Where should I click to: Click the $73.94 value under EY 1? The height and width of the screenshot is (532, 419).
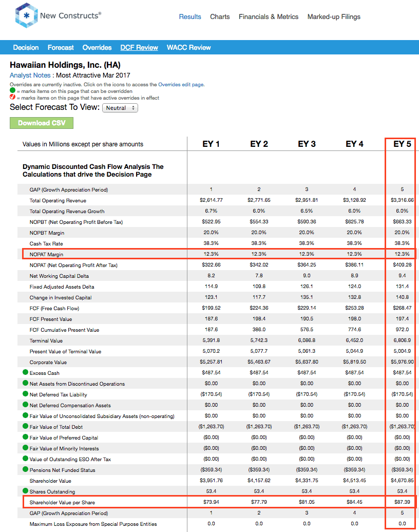tap(211, 502)
